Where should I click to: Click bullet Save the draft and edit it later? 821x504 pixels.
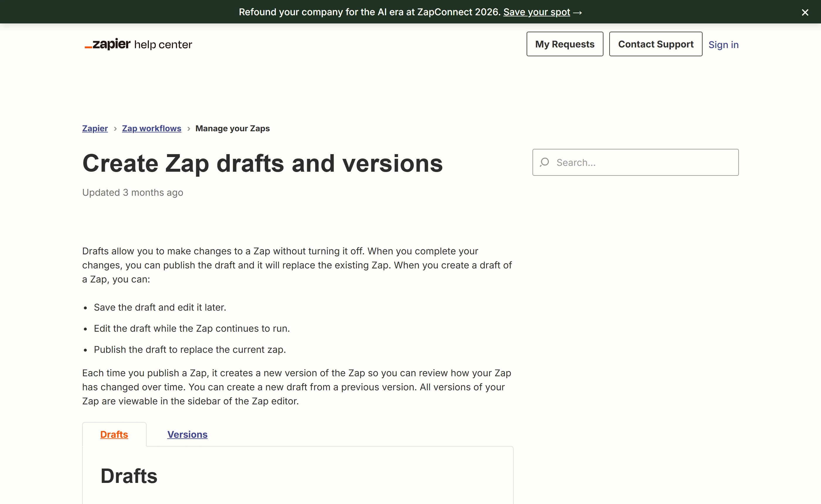(x=160, y=307)
